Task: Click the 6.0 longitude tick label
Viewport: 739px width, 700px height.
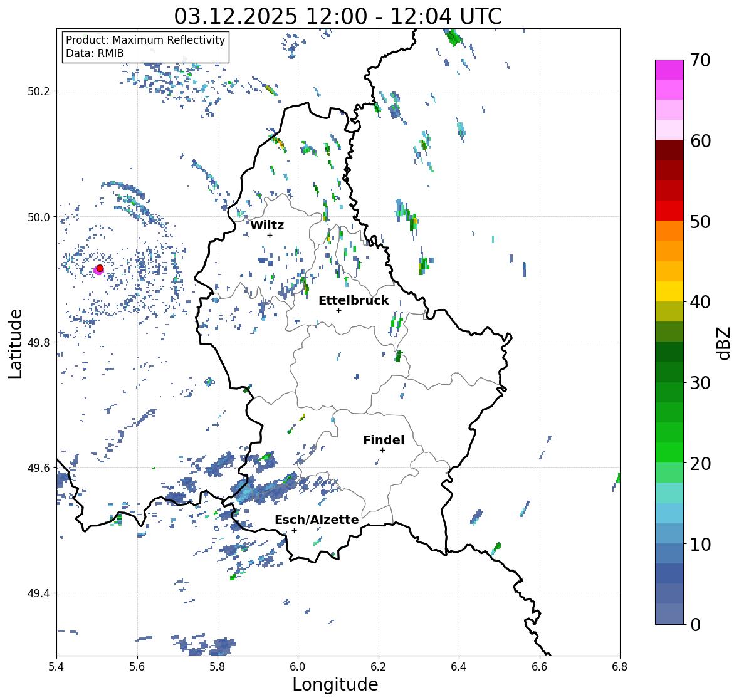Action: (x=298, y=666)
